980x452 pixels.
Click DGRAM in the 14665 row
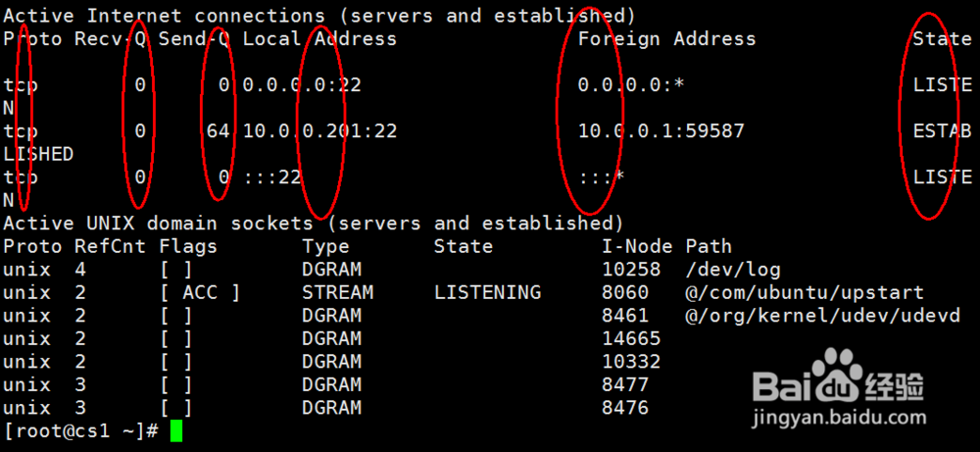[332, 339]
